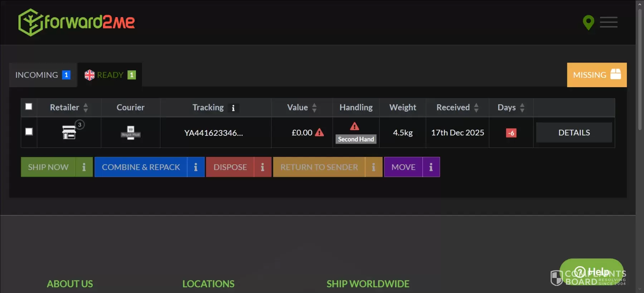Open info icon next to Ship Now

click(x=84, y=167)
